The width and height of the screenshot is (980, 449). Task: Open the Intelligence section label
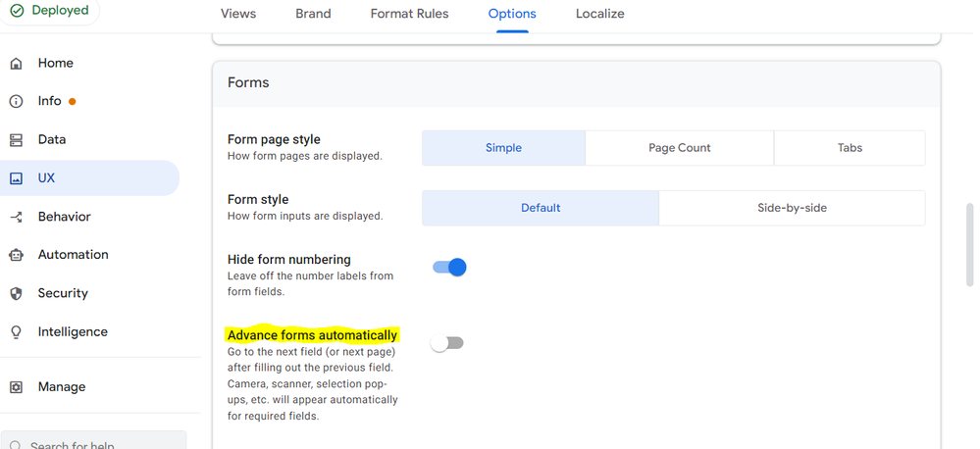[x=73, y=332]
